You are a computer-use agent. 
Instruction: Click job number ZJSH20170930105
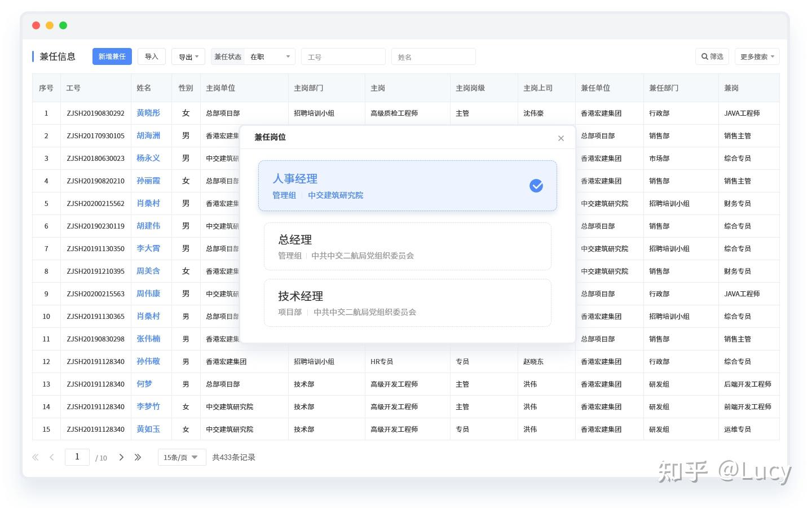(x=95, y=135)
